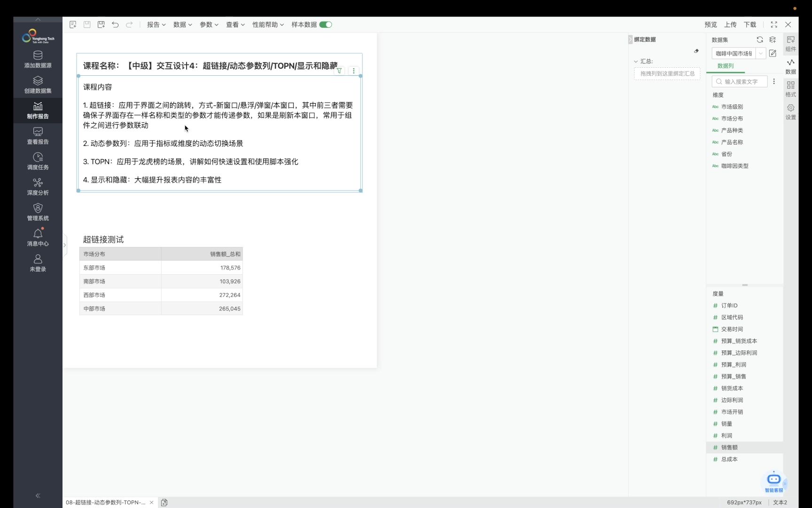Screen dimensions: 812x508
Task: Switch to the 数据列 tab
Action: [726, 66]
